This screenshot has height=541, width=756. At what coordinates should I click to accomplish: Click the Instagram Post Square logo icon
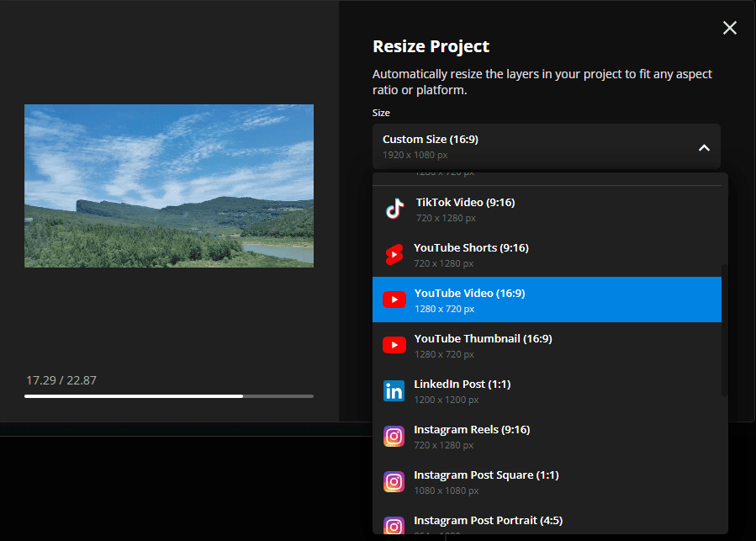[394, 481]
